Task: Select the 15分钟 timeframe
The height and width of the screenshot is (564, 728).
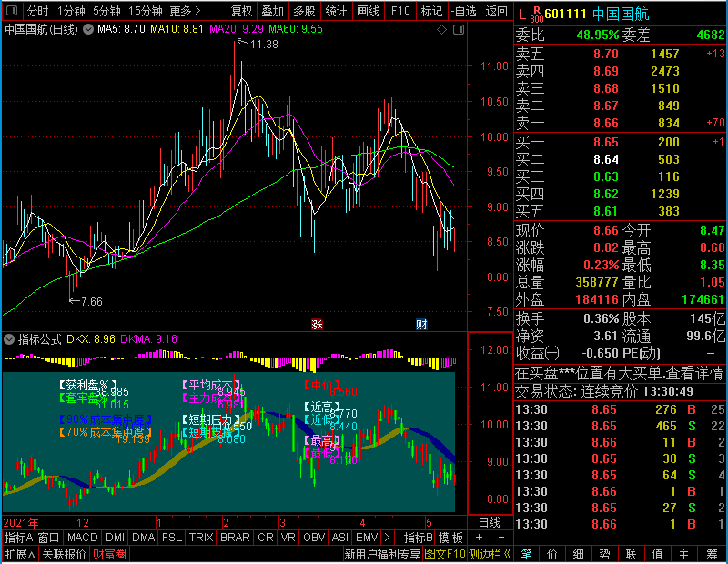Action: tap(145, 11)
